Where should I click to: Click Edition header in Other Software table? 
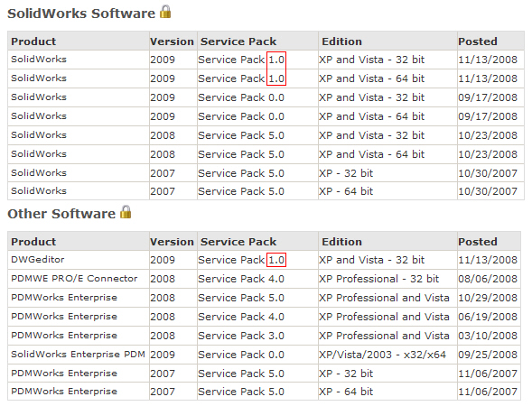point(341,242)
